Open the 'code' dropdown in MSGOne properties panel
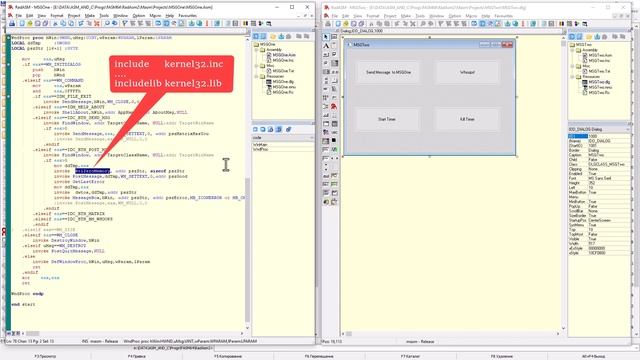Viewport: 640px width, 360px height. tap(312, 138)
